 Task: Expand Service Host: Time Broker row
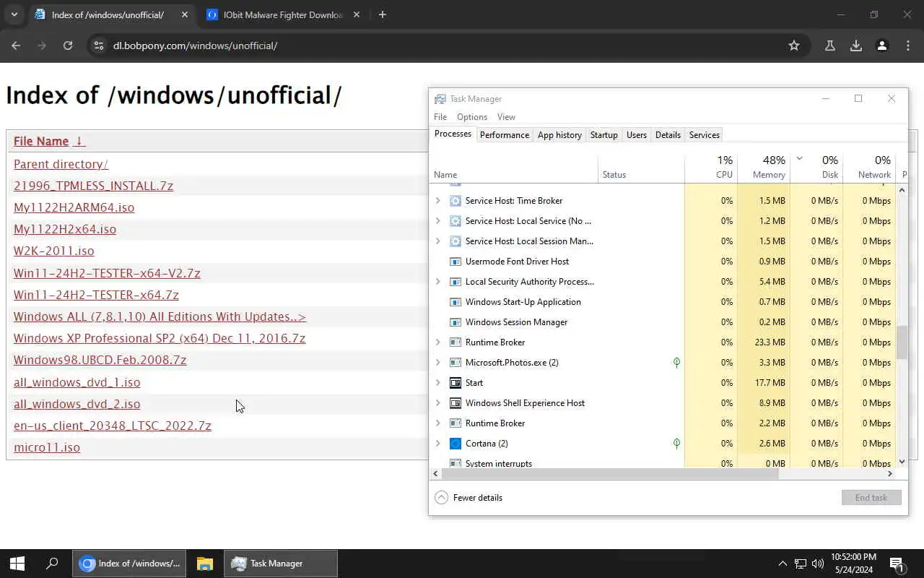(437, 201)
